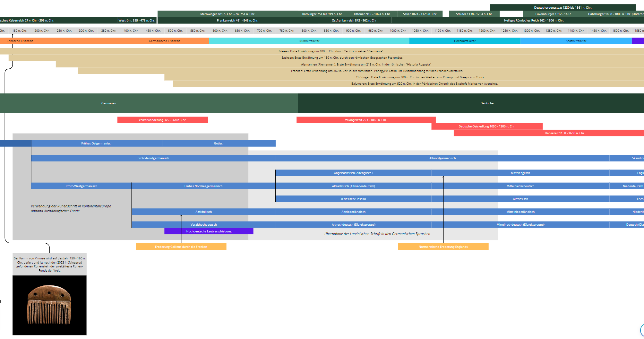Click the Altnordgermanisch language bar

442,158
